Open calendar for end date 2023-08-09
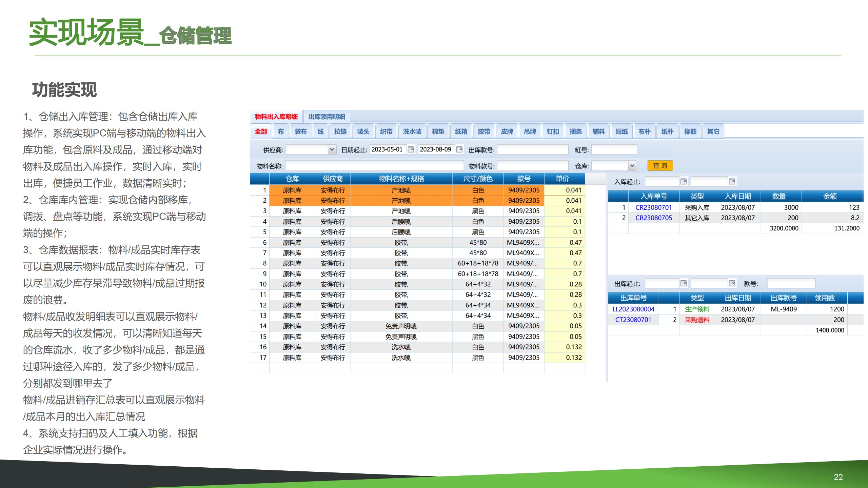Screen dimensions: 868x488 coord(459,149)
